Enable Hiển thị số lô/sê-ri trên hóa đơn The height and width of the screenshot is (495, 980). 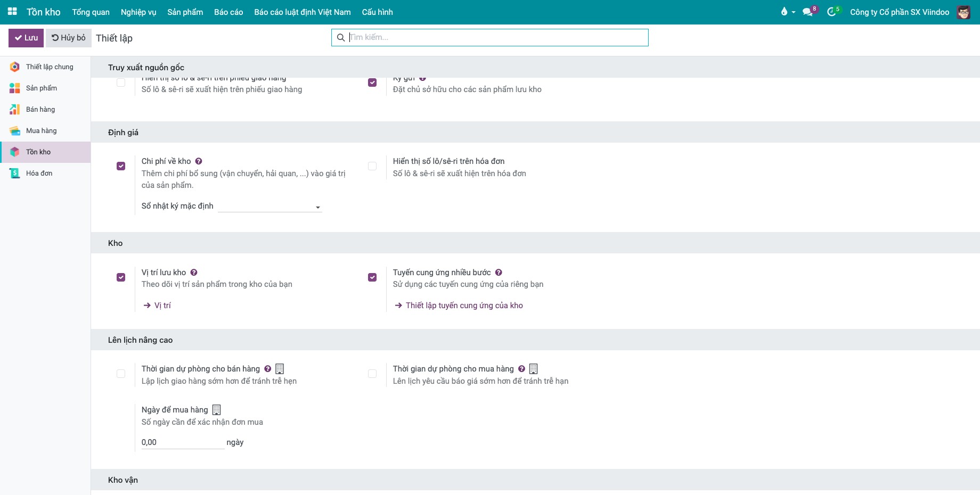click(372, 166)
